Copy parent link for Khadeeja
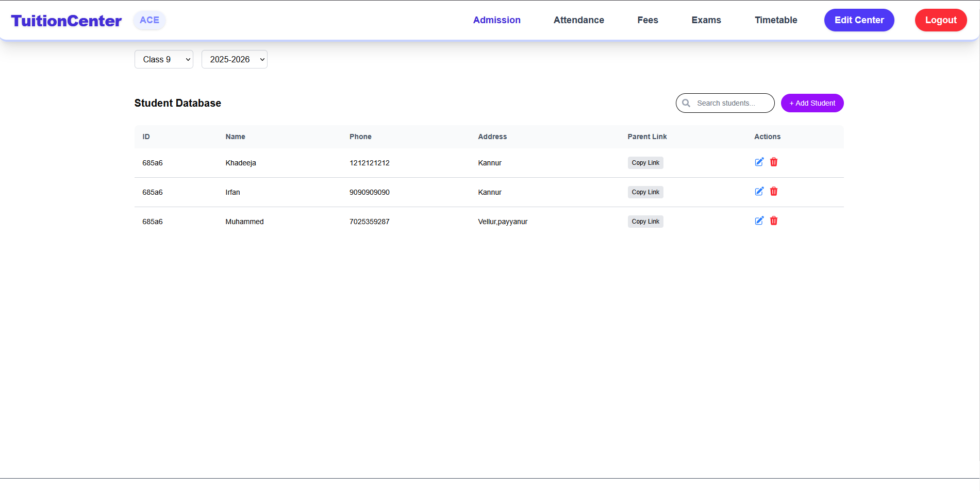This screenshot has height=491, width=980. click(645, 163)
